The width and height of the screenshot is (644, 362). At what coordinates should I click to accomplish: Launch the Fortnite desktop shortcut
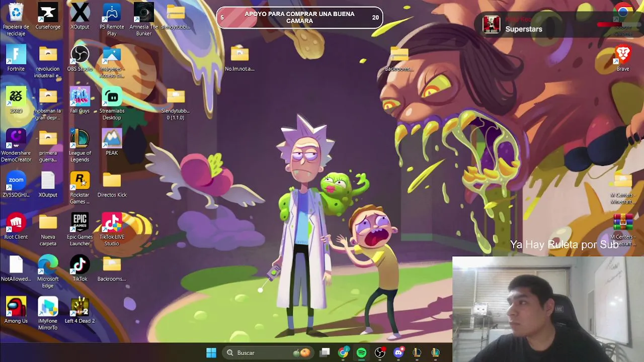click(x=16, y=58)
